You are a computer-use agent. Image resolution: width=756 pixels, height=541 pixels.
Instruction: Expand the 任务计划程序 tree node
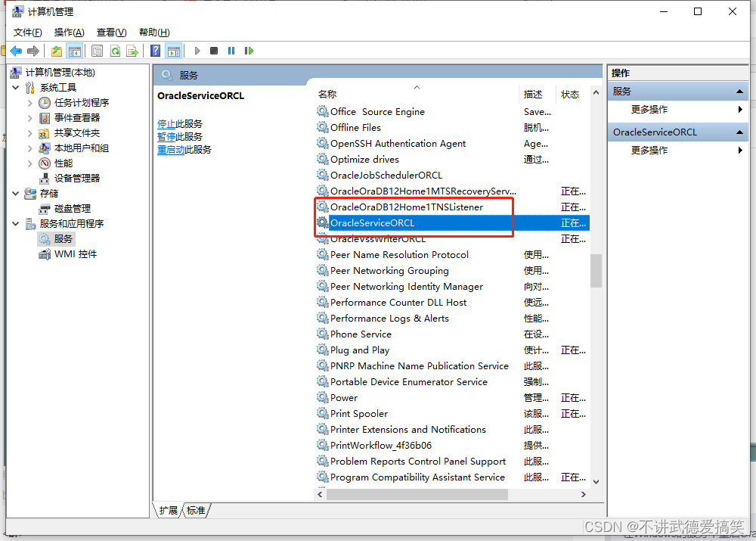[30, 103]
